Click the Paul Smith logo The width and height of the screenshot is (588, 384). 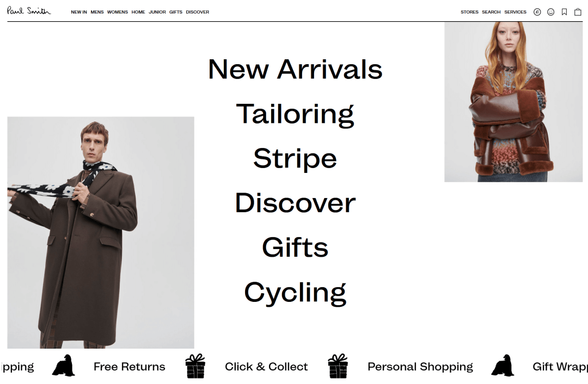coord(29,11)
